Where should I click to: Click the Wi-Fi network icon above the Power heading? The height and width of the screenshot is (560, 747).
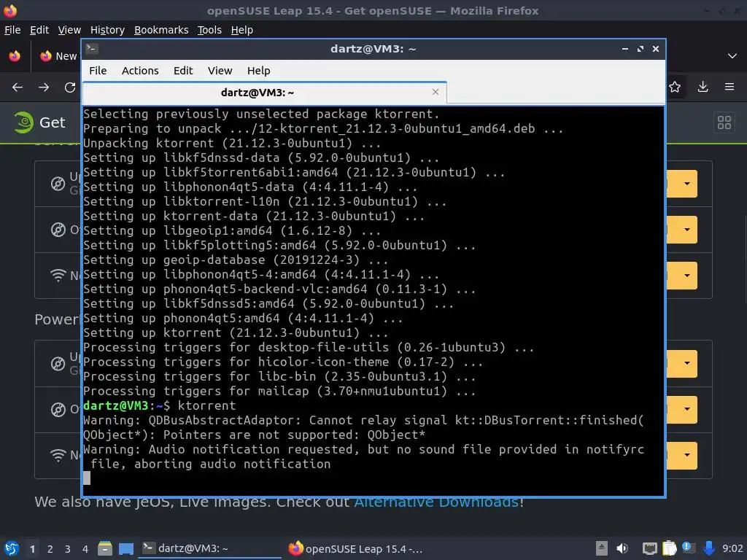pos(58,275)
